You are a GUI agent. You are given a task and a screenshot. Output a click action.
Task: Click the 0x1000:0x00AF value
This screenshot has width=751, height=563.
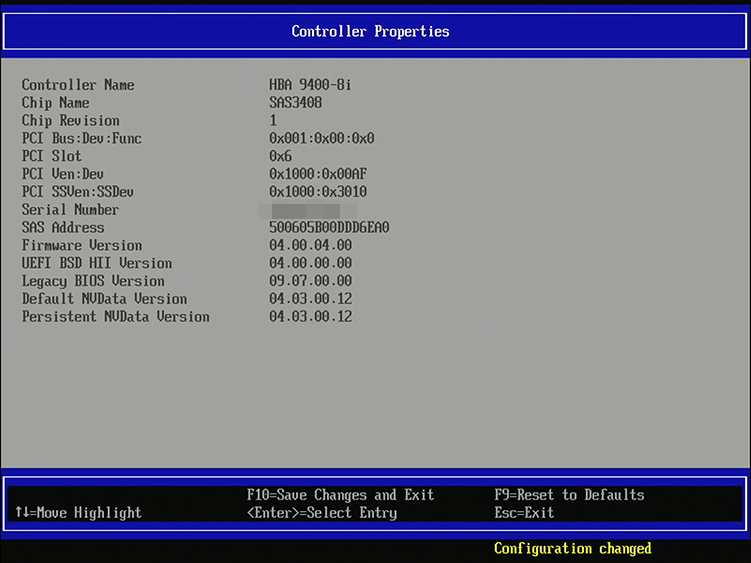point(318,174)
